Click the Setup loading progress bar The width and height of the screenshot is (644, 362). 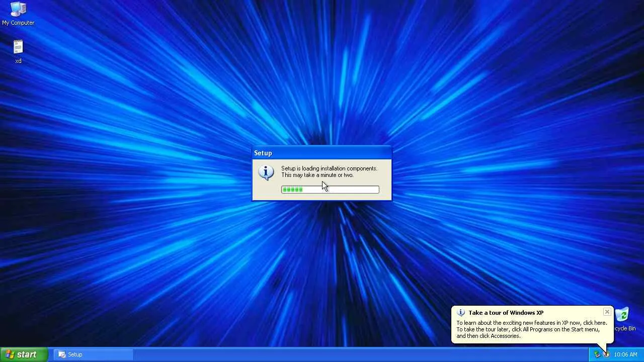pos(330,190)
